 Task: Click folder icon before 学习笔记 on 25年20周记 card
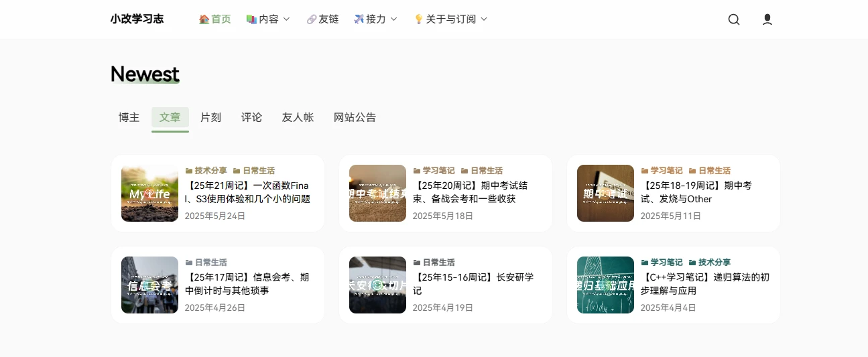[x=417, y=171]
